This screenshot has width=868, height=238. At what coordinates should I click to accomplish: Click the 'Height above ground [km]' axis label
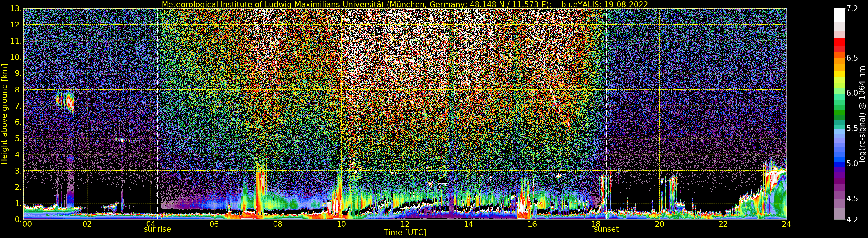[4, 114]
